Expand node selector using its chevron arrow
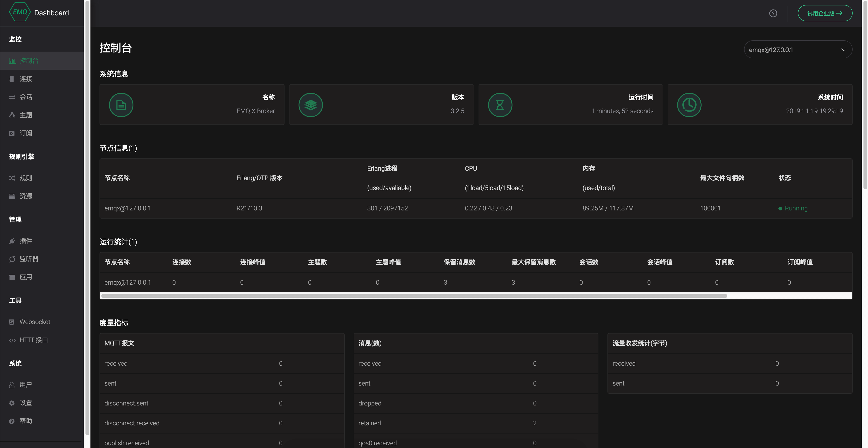This screenshot has width=868, height=448. [843, 50]
